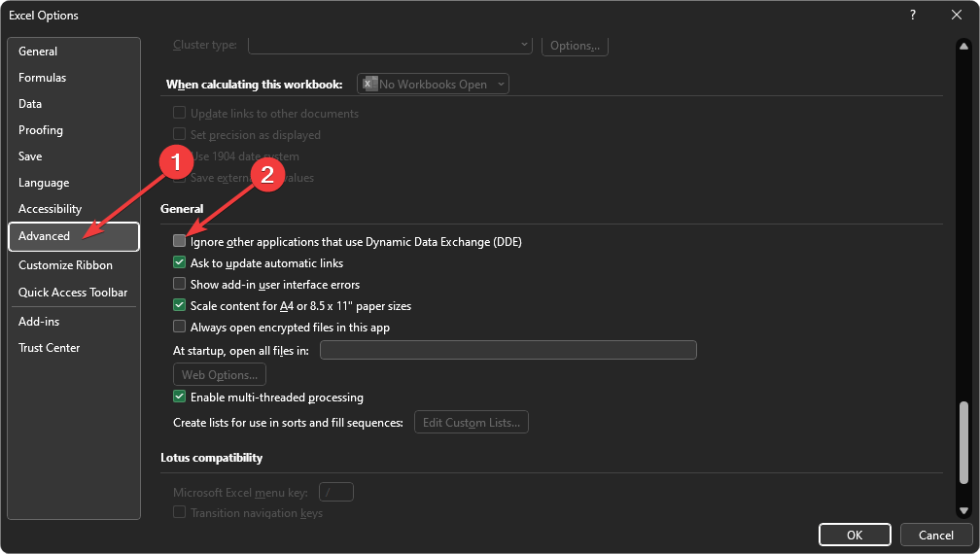Open the Cluster type dropdown

pos(390,46)
